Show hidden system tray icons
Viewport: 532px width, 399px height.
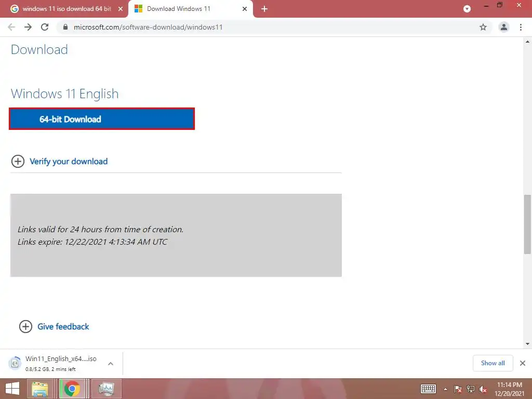pyautogui.click(x=445, y=390)
